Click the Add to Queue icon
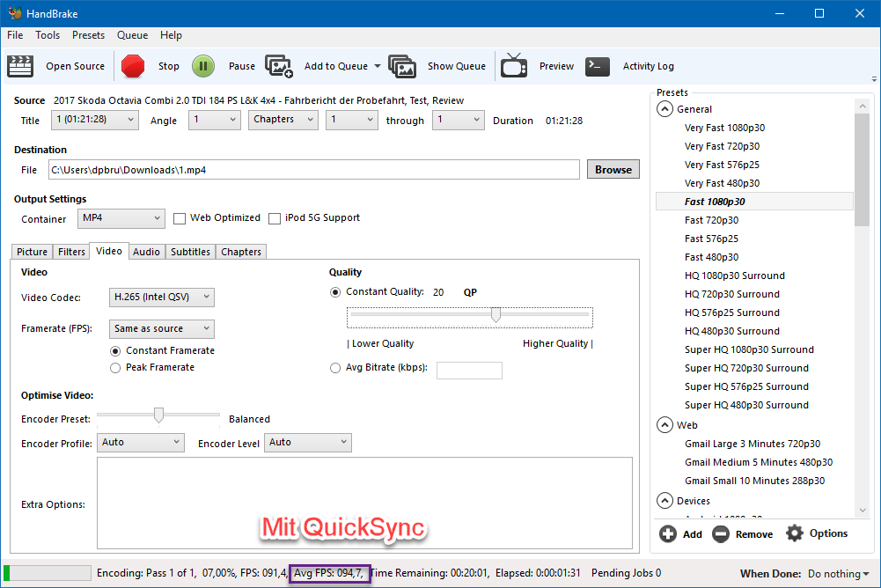Screen dimensions: 881x588 (x=279, y=66)
